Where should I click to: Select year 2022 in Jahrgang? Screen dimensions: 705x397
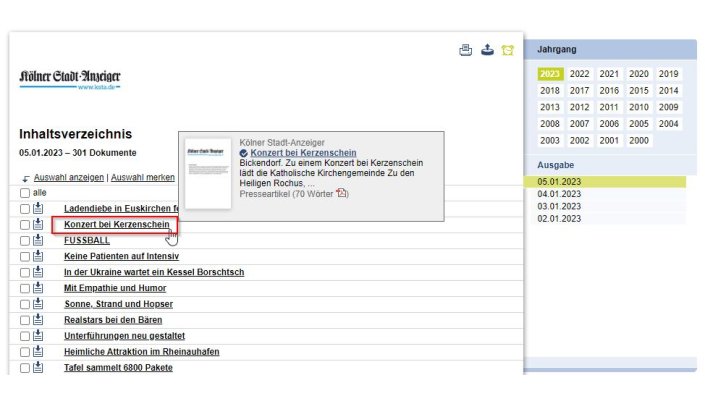click(x=580, y=74)
